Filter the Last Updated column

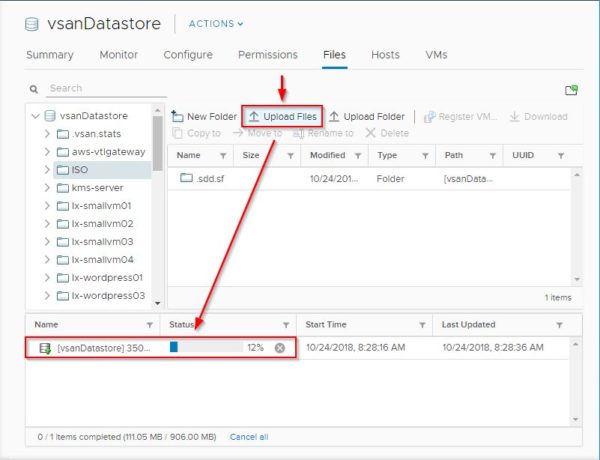click(559, 325)
